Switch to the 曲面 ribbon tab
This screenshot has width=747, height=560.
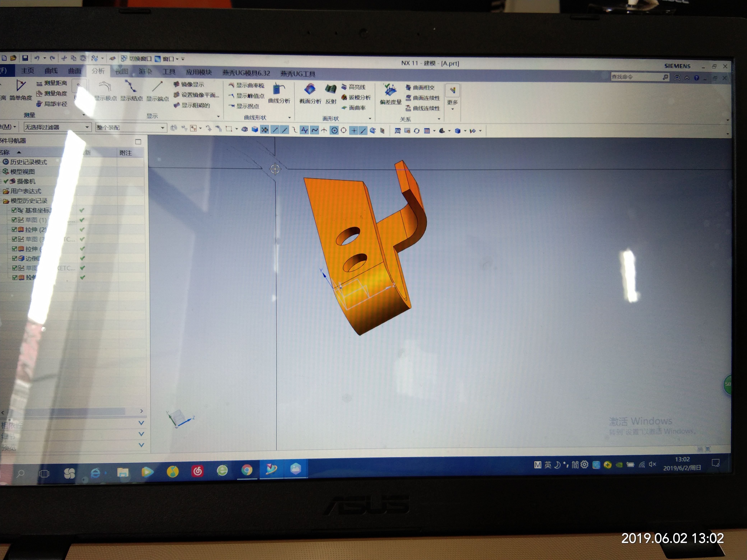pos(75,71)
